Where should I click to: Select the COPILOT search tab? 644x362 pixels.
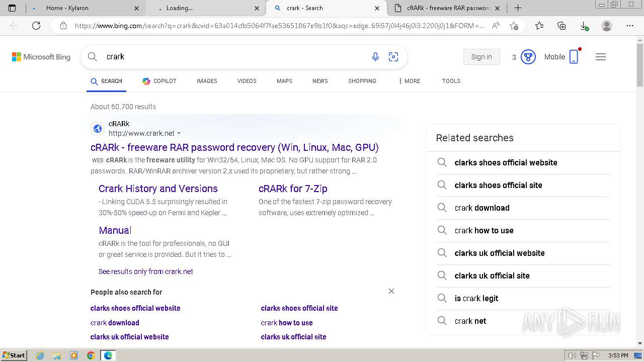point(159,81)
